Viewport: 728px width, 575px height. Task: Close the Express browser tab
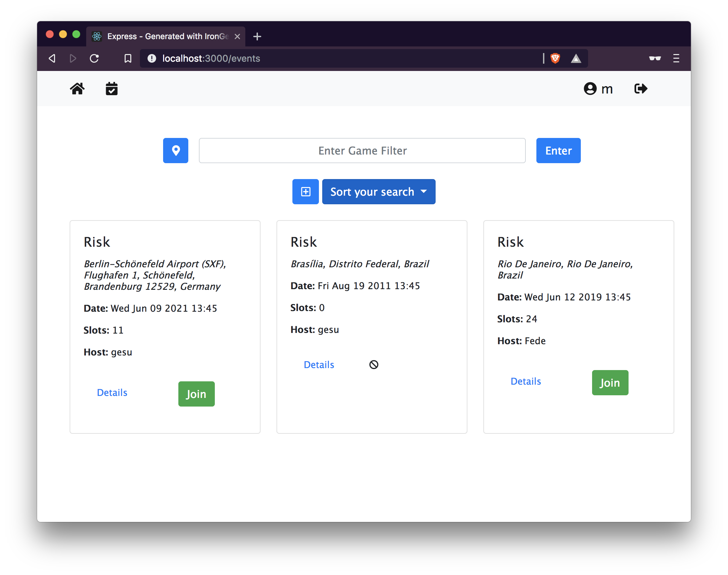(x=237, y=36)
